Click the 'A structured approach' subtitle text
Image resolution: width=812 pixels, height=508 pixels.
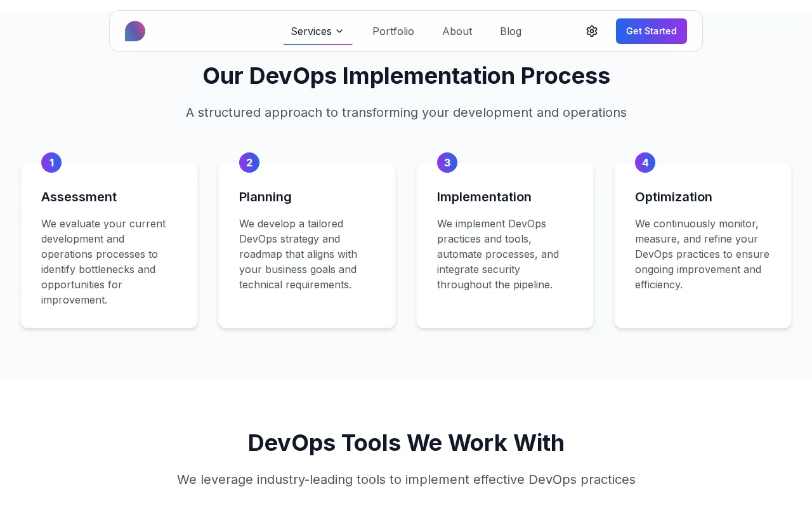click(x=406, y=112)
